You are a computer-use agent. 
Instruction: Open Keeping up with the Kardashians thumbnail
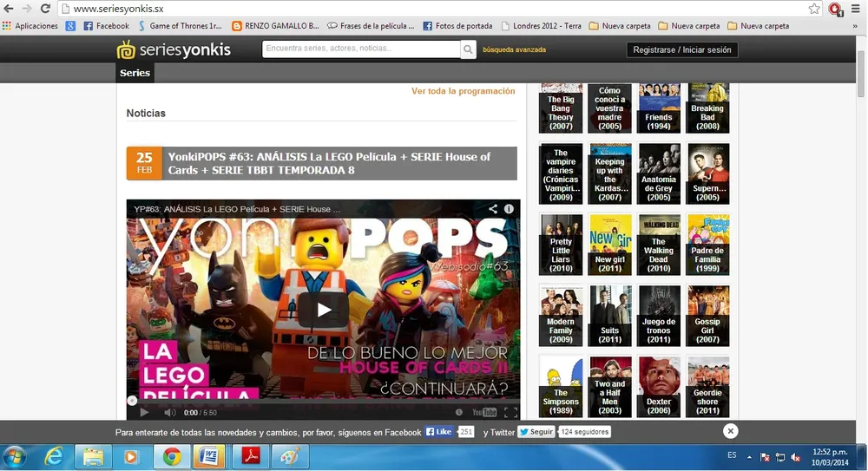point(609,173)
